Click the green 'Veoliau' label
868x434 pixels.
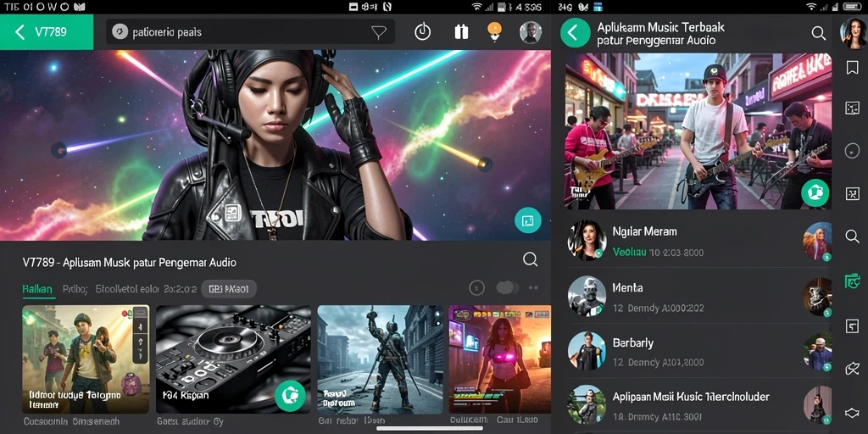click(x=630, y=253)
